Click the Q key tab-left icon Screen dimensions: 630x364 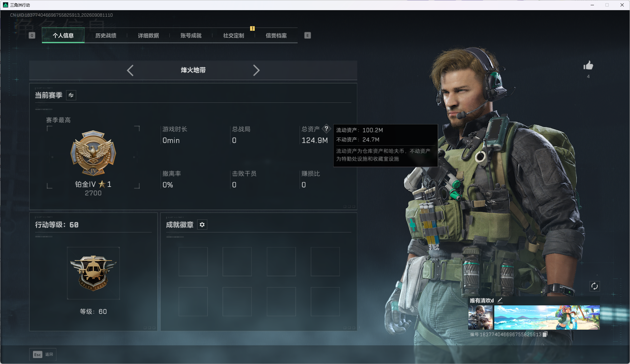point(32,35)
